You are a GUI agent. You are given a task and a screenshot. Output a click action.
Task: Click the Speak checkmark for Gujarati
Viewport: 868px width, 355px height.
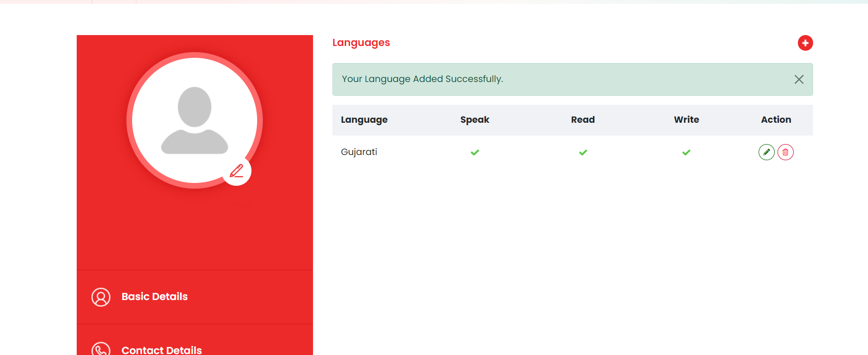coord(475,152)
